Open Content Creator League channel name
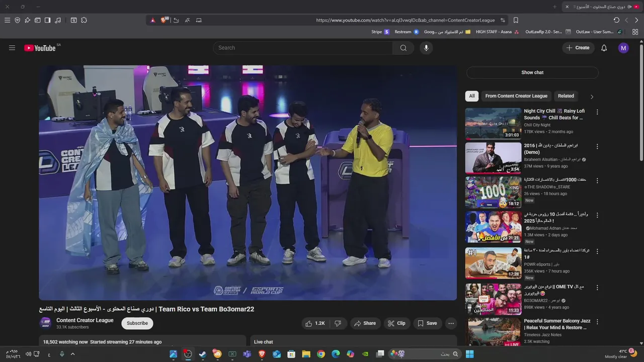Screen dimensions: 644x362 [x=85, y=320]
